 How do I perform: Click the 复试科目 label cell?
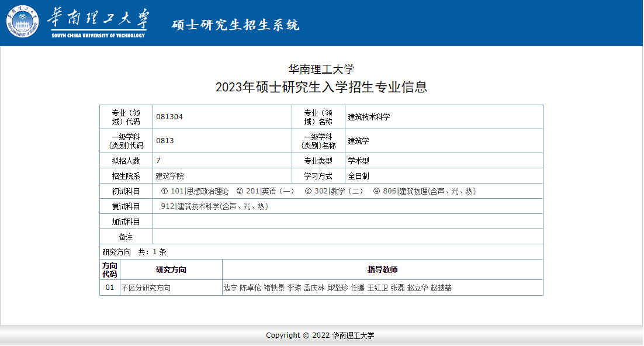(126, 206)
